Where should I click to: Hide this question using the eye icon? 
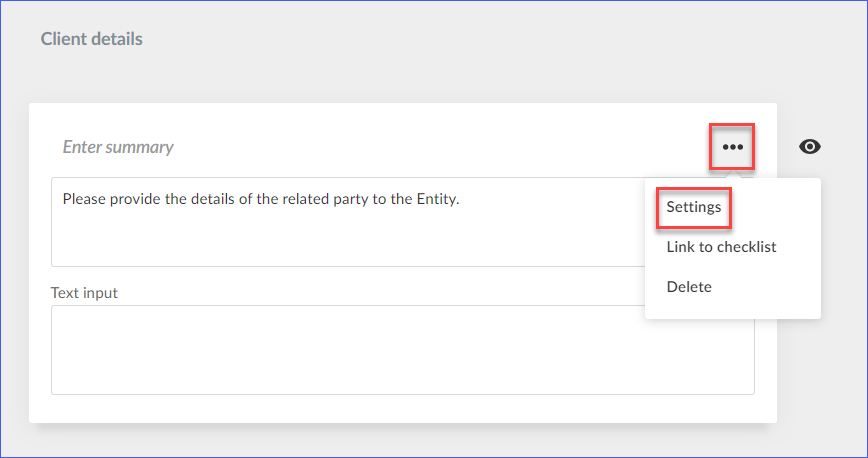pos(809,147)
